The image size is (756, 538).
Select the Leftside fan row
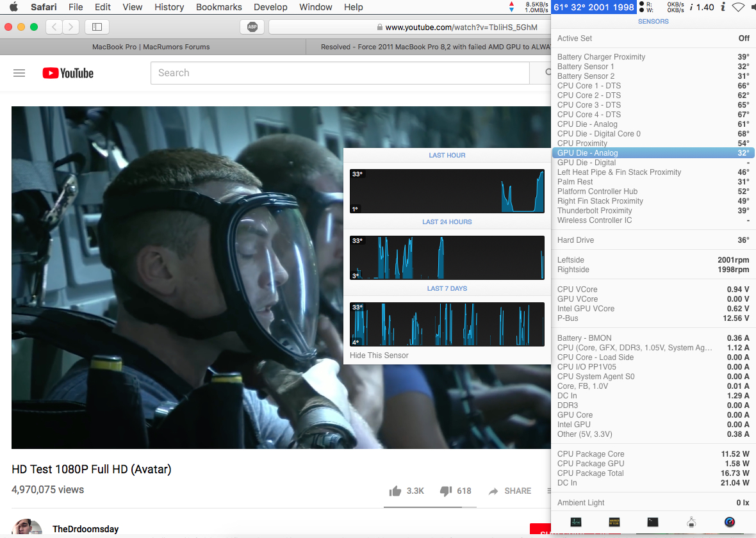coord(653,260)
